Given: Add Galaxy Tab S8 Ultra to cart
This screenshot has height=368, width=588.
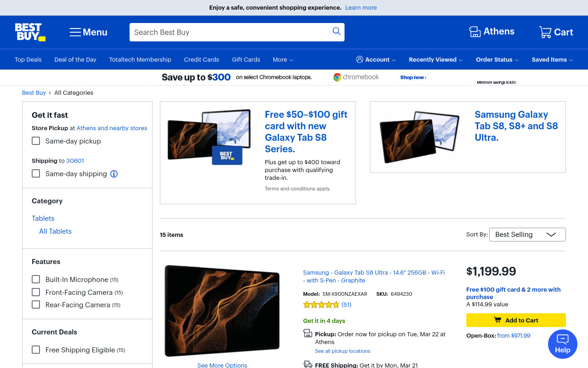Looking at the screenshot, I should point(516,320).
